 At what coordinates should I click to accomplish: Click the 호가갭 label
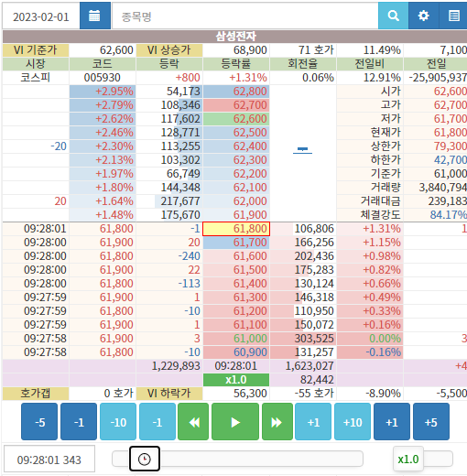36,394
